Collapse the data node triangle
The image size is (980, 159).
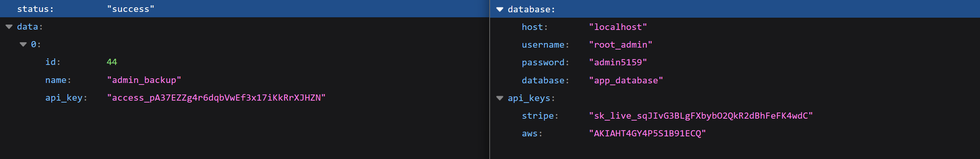click(9, 27)
